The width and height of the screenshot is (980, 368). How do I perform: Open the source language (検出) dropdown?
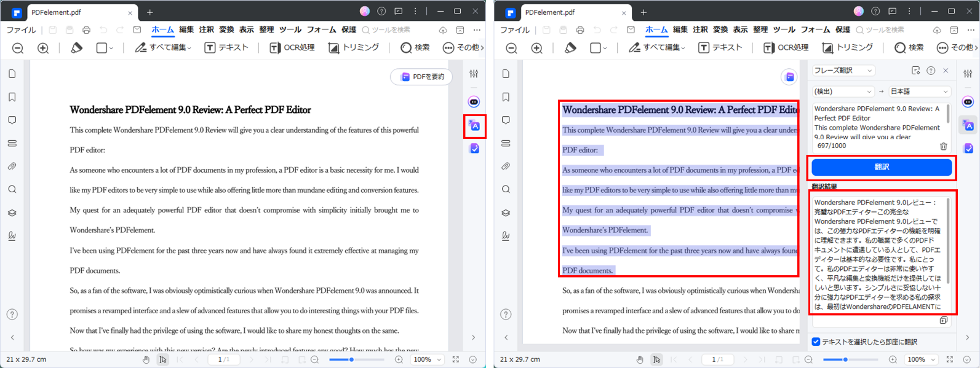843,92
